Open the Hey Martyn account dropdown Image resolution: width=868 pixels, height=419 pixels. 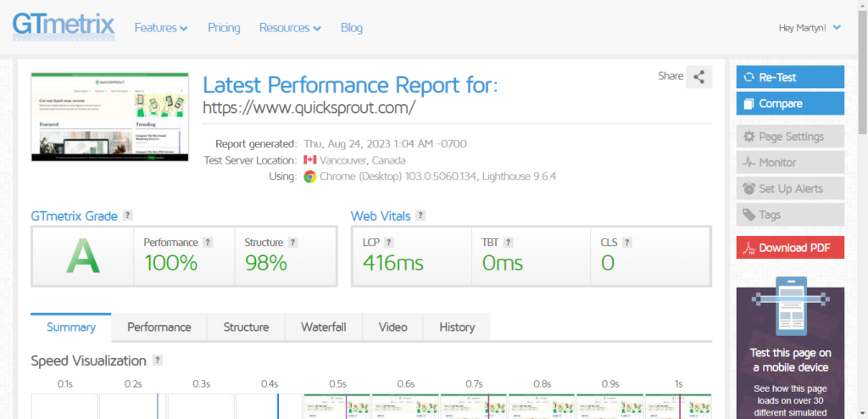(810, 28)
